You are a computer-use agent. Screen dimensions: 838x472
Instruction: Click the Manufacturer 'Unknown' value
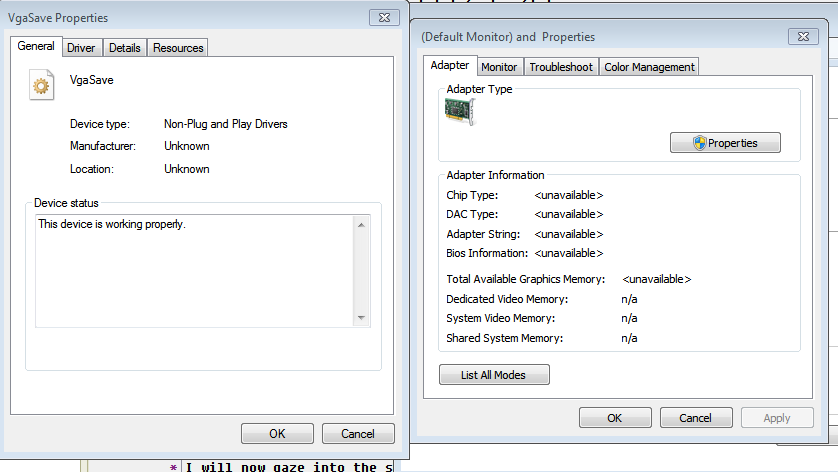(187, 146)
